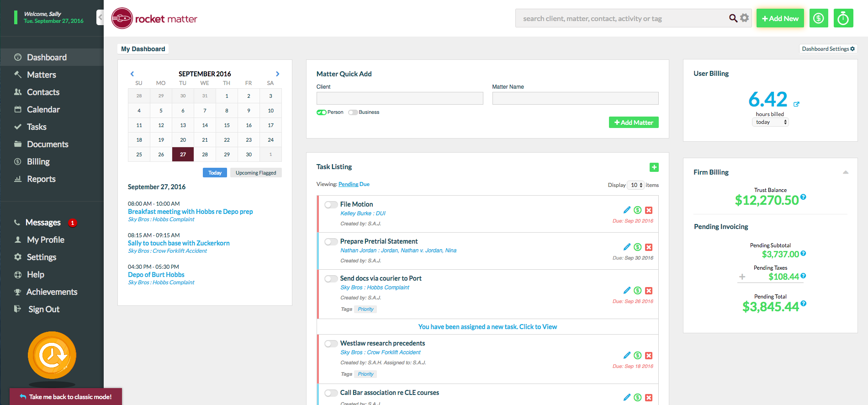Open Documents in sidebar
Image resolution: width=868 pixels, height=405 pixels.
click(48, 144)
